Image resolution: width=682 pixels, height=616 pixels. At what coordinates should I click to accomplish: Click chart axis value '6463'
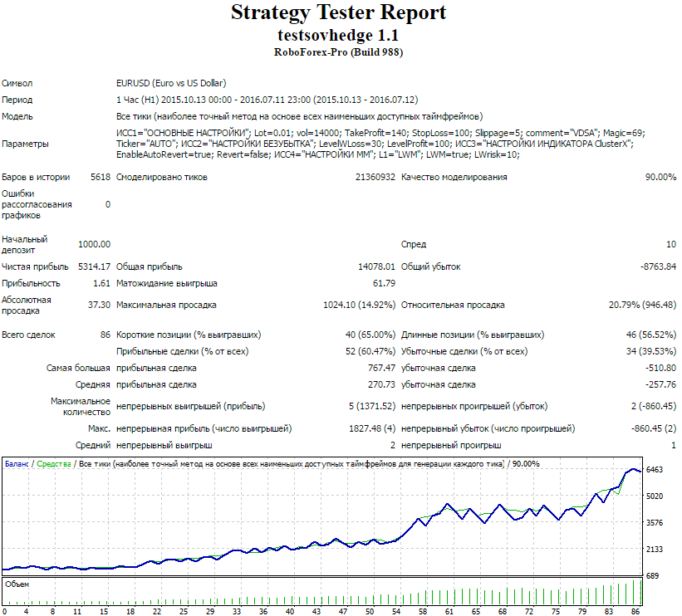(x=655, y=470)
